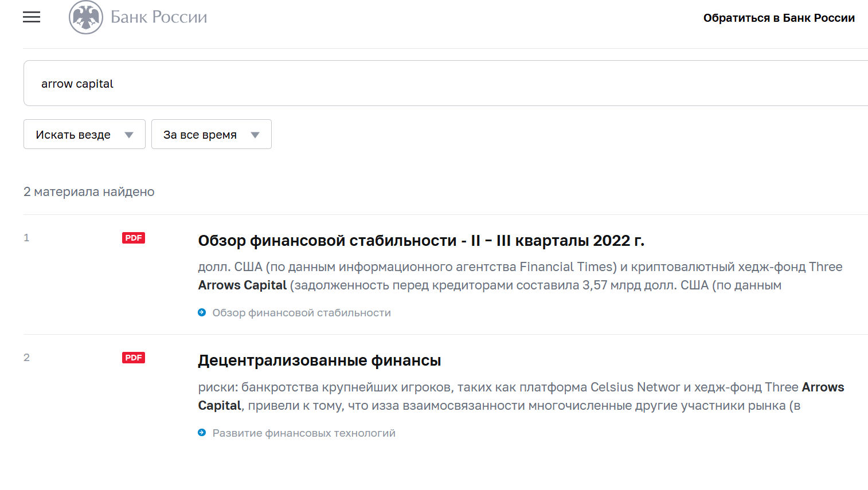Click the results count label 2 материала найдено

click(x=89, y=191)
